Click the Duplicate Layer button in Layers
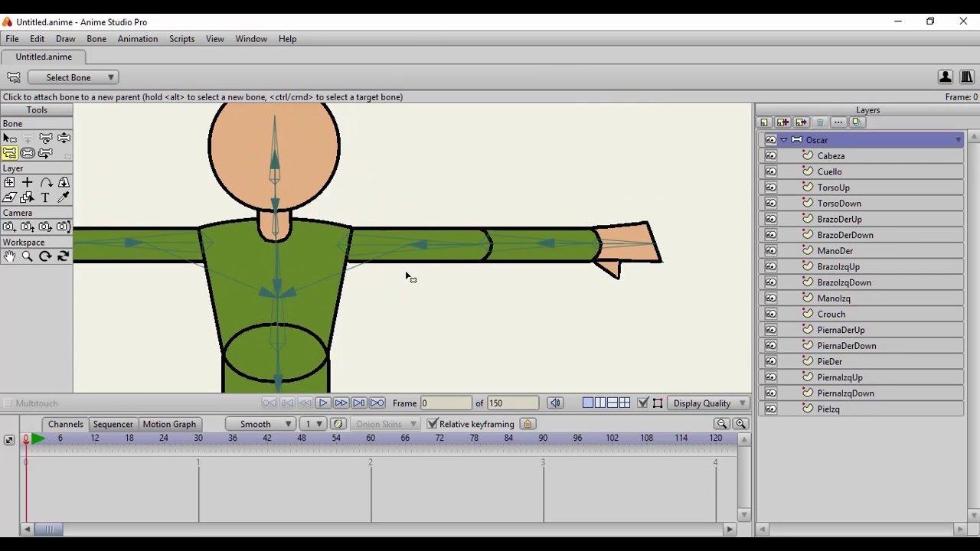980x551 pixels. point(782,122)
